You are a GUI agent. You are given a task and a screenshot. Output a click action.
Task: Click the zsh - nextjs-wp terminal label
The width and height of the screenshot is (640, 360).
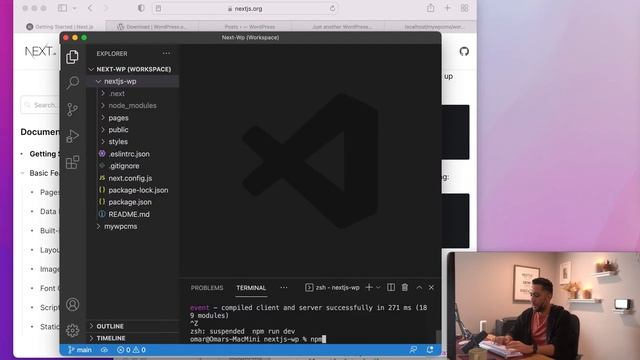pyautogui.click(x=332, y=287)
